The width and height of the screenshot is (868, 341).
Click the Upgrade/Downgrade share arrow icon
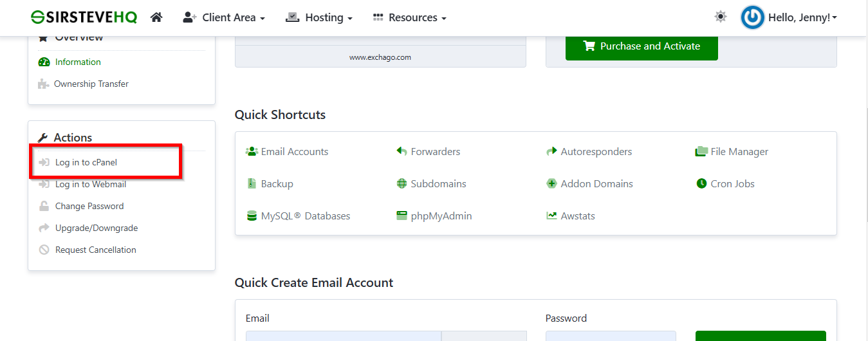44,228
